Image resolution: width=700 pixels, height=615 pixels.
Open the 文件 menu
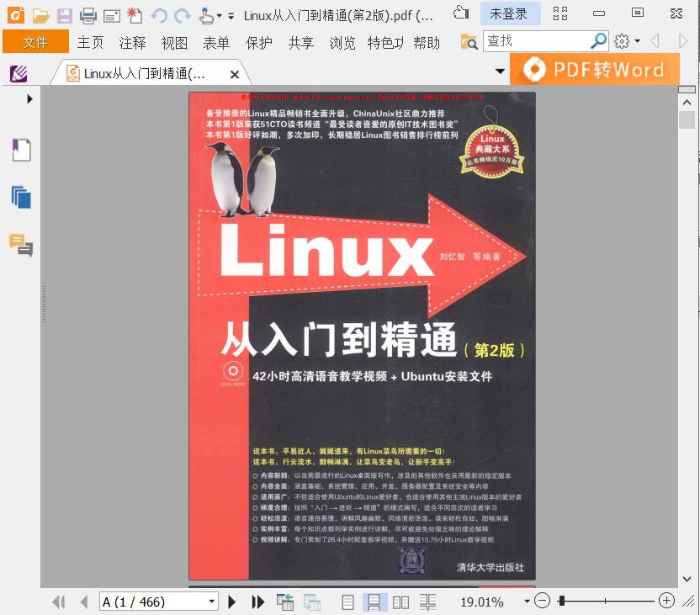[35, 42]
